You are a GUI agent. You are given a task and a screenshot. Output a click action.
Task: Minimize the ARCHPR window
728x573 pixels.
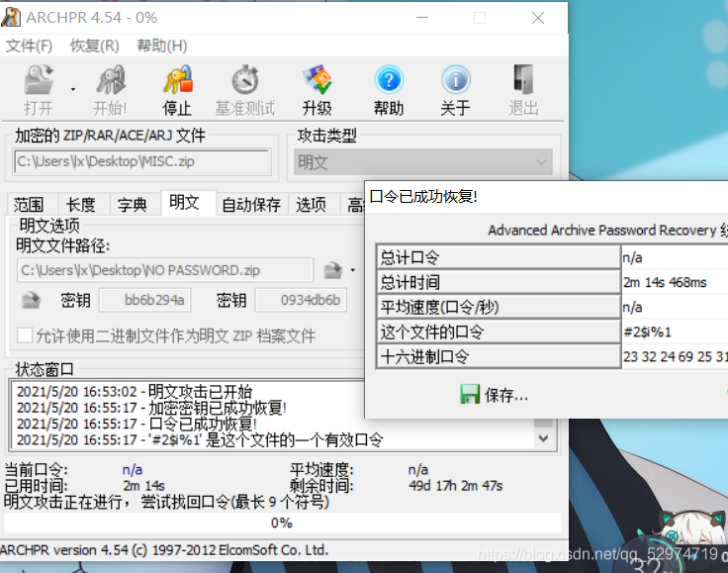click(422, 18)
